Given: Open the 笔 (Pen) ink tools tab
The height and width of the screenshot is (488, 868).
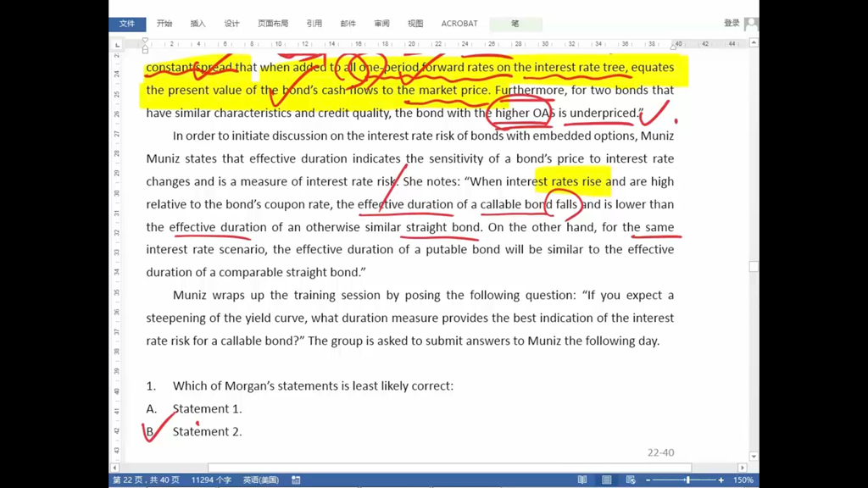Looking at the screenshot, I should [515, 24].
